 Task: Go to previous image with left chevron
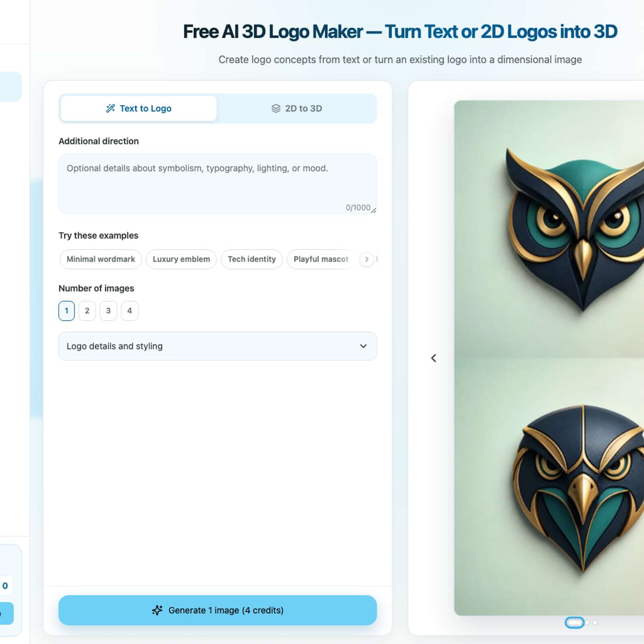tap(434, 358)
